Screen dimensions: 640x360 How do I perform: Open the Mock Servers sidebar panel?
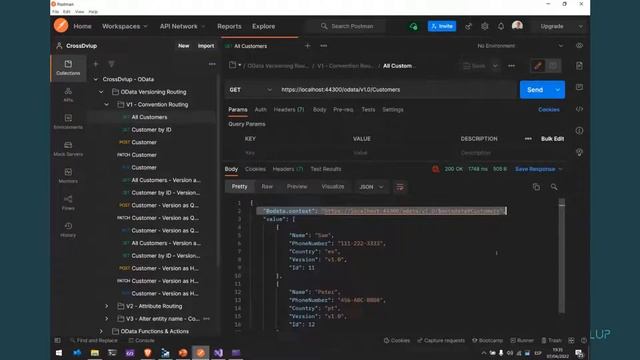coord(68,149)
